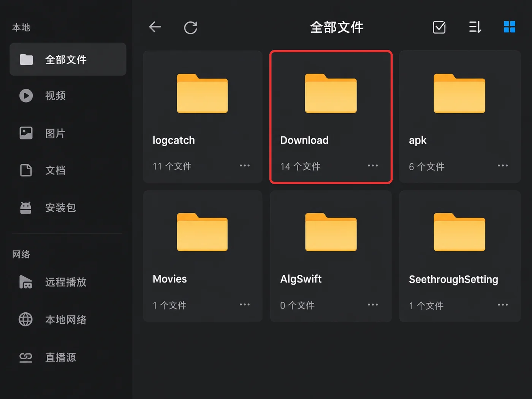This screenshot has height=399, width=532.
Task: Click the 0 个文件 count label
Action: coord(297,306)
